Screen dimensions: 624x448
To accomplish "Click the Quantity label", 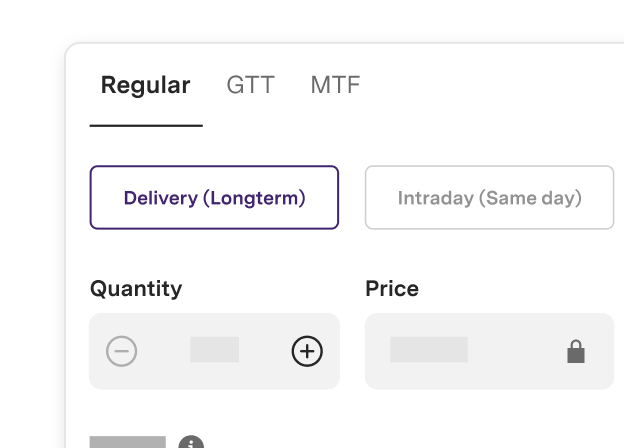I will pos(136,288).
